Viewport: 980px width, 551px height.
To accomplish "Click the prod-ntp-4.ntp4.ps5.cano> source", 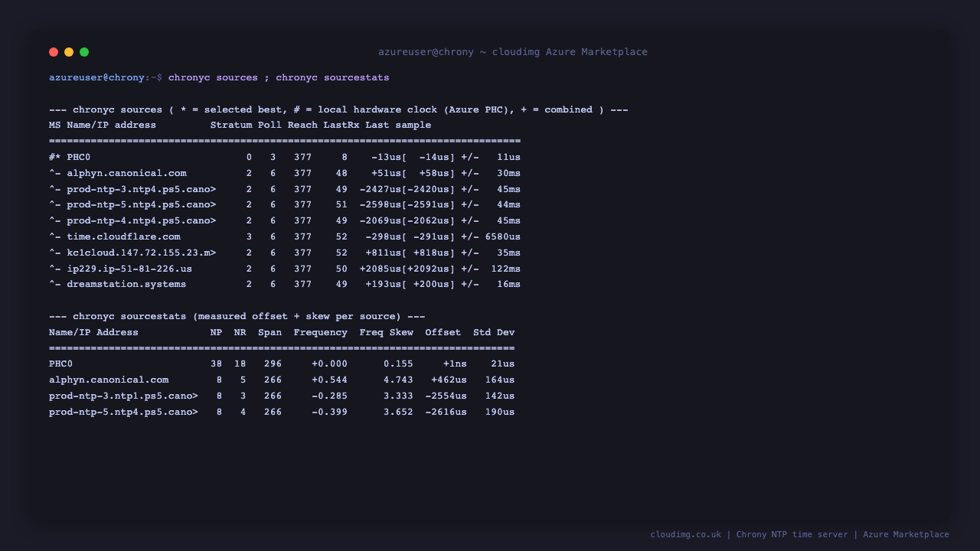I will point(141,220).
